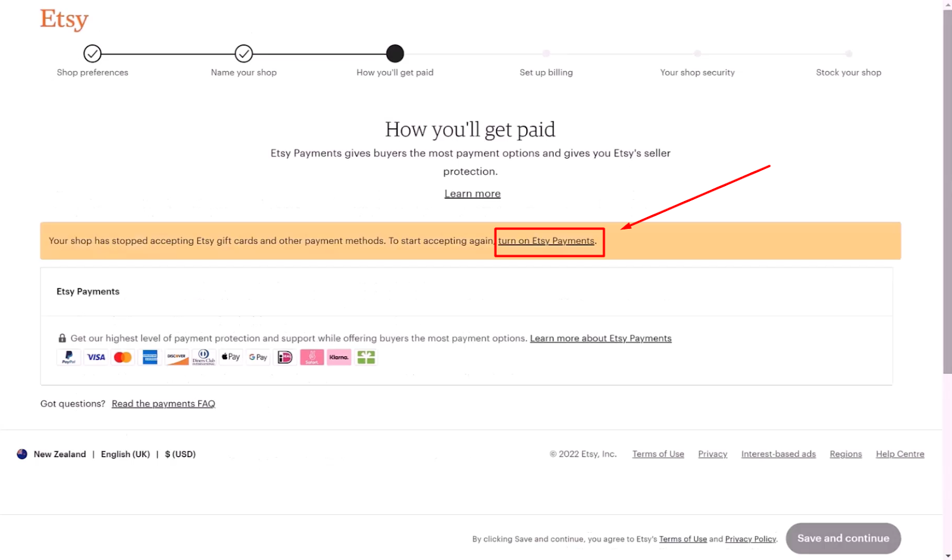Change region from New Zealand
Screen dimensions: 952x560
59,454
